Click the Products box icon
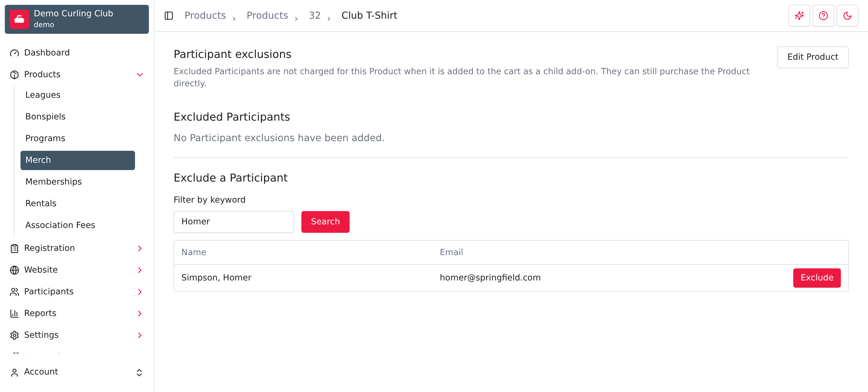Screen dimensions: 868x392 point(14,74)
